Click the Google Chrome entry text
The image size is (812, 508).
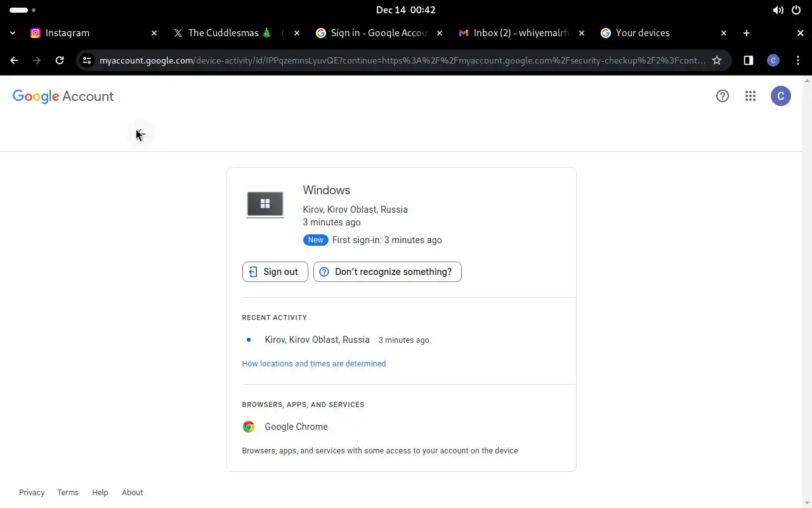point(296,427)
